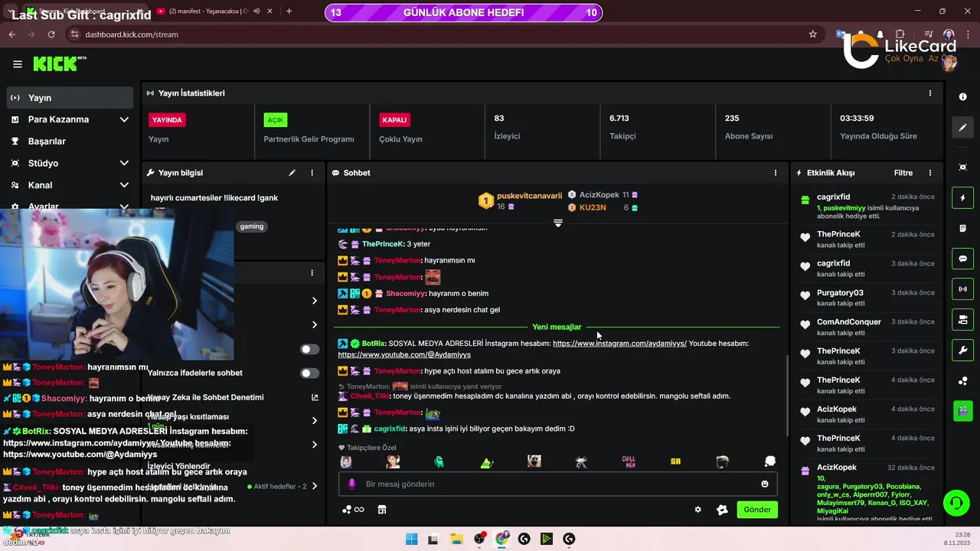Edit stream info with the pencil icon
The height and width of the screenshot is (551, 980).
pos(292,173)
